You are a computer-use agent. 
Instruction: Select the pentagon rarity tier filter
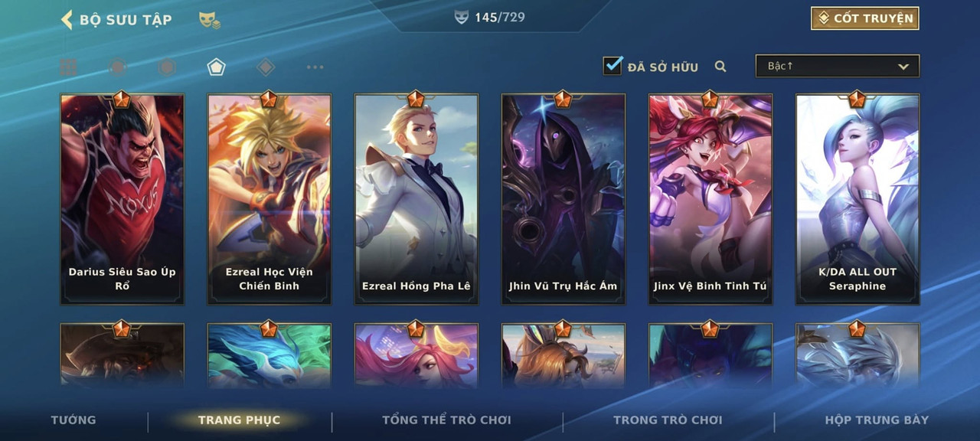pyautogui.click(x=216, y=67)
